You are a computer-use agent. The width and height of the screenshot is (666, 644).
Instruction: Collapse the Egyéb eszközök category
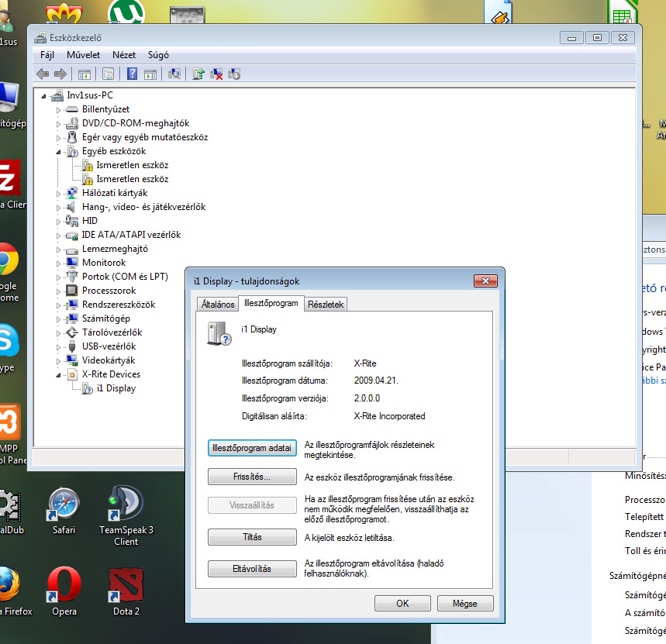point(58,152)
